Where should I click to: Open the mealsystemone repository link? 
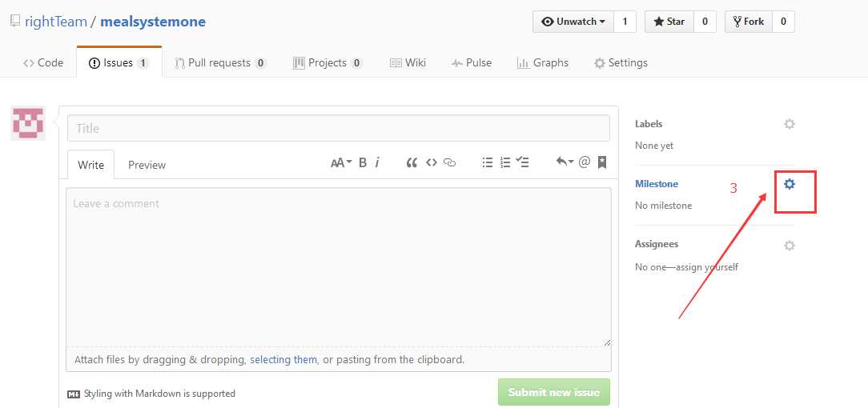(153, 22)
